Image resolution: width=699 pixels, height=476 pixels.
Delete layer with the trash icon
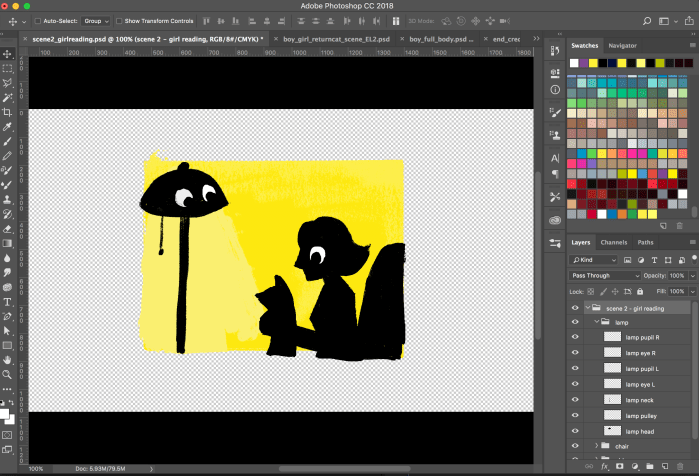pyautogui.click(x=680, y=466)
